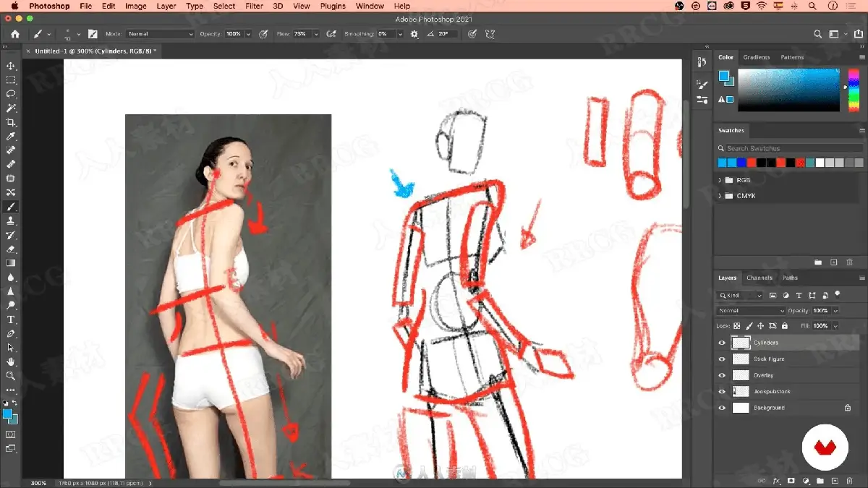Open the Fill percentage dropdown
This screenshot has height=488, width=868.
point(835,326)
